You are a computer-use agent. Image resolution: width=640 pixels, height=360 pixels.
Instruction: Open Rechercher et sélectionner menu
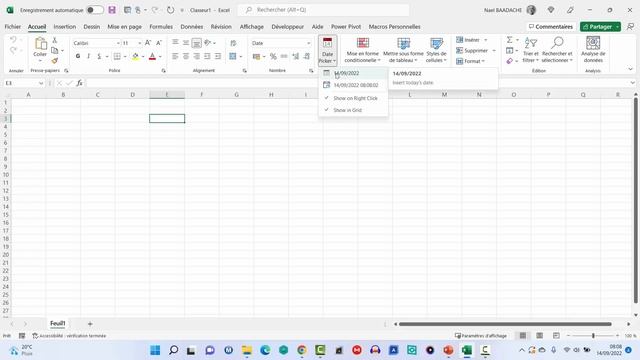point(557,50)
